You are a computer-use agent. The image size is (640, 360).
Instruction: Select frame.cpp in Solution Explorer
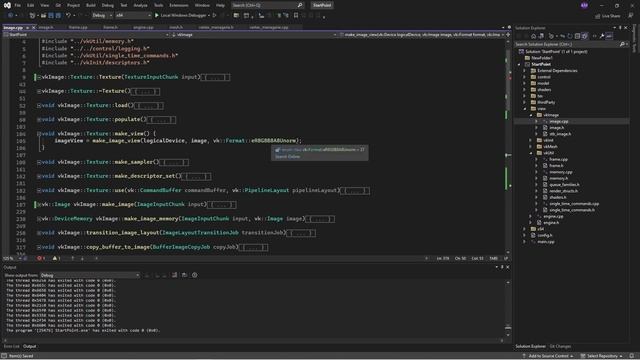tap(558, 159)
